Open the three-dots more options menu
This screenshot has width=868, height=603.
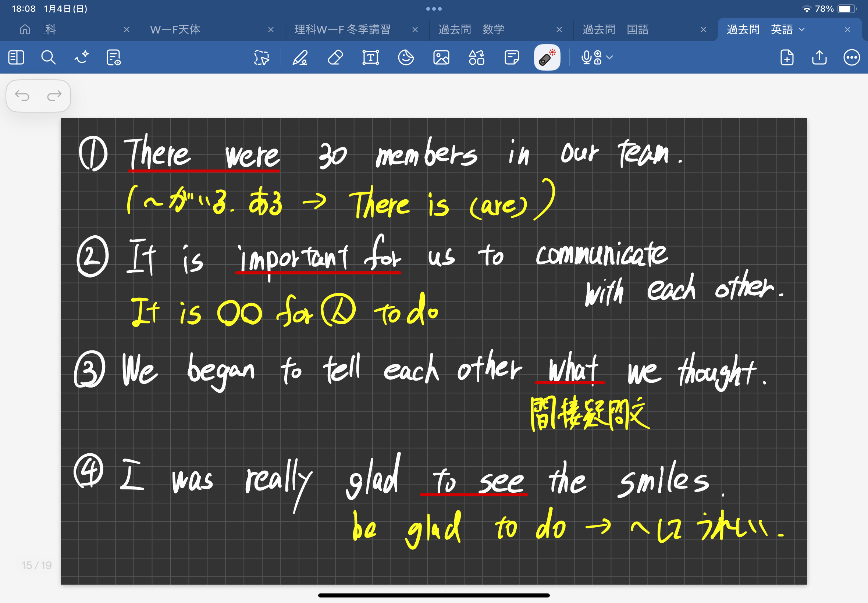[x=851, y=58]
